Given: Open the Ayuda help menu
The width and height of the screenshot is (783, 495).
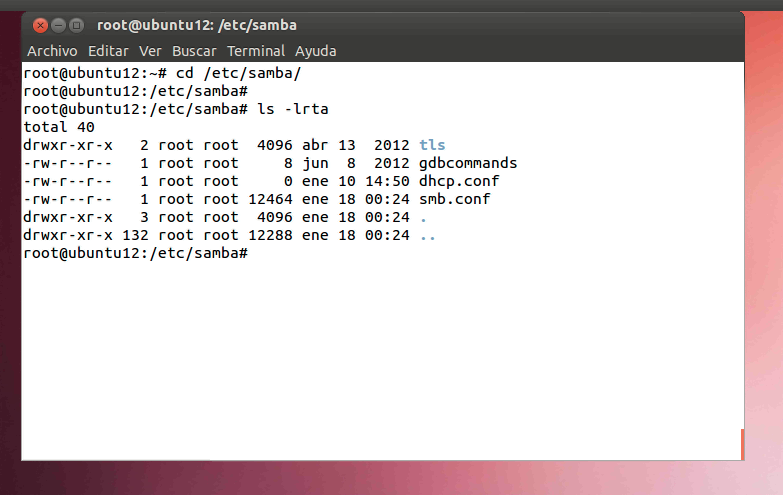Looking at the screenshot, I should tap(315, 51).
